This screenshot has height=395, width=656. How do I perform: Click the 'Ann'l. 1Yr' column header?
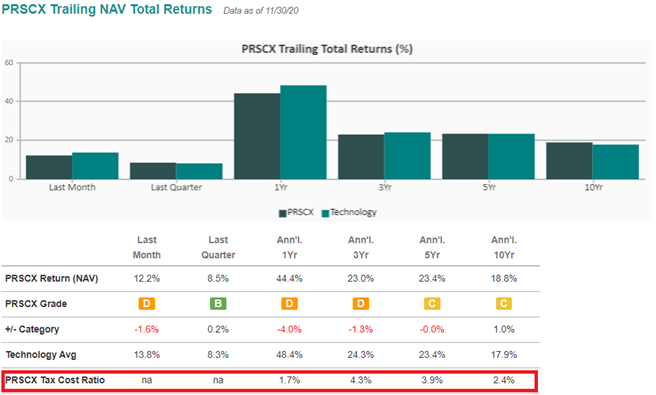coord(290,247)
